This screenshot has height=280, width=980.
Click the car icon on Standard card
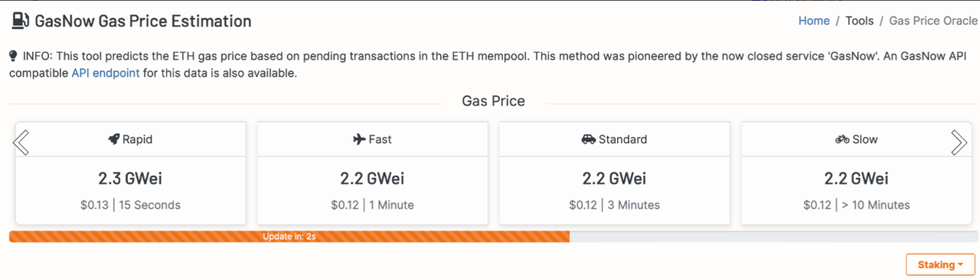point(588,139)
